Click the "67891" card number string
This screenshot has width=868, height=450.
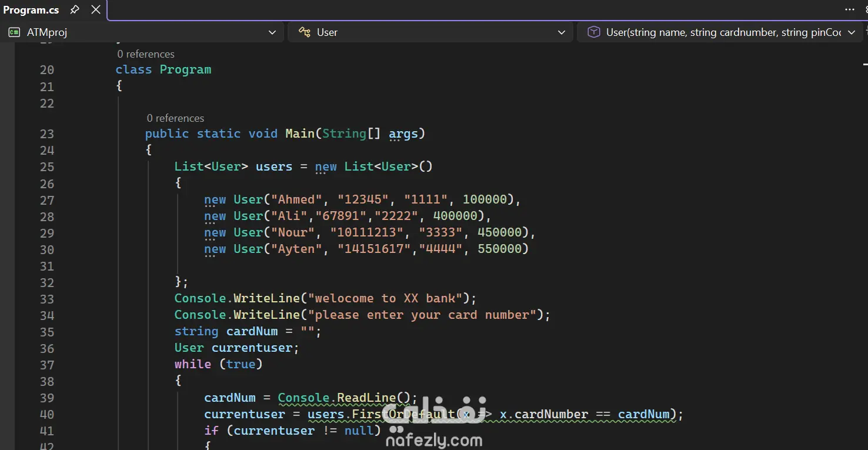coord(340,216)
